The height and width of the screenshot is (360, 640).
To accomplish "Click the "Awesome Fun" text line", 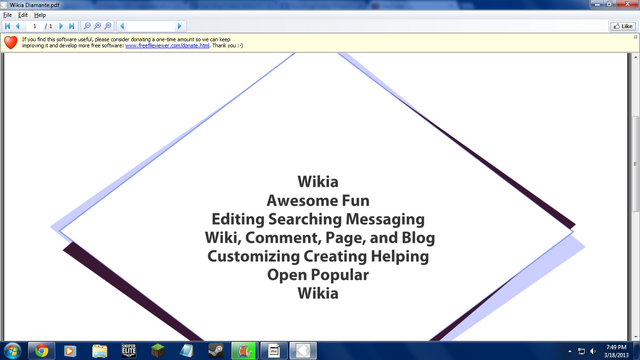I will 318,201.
